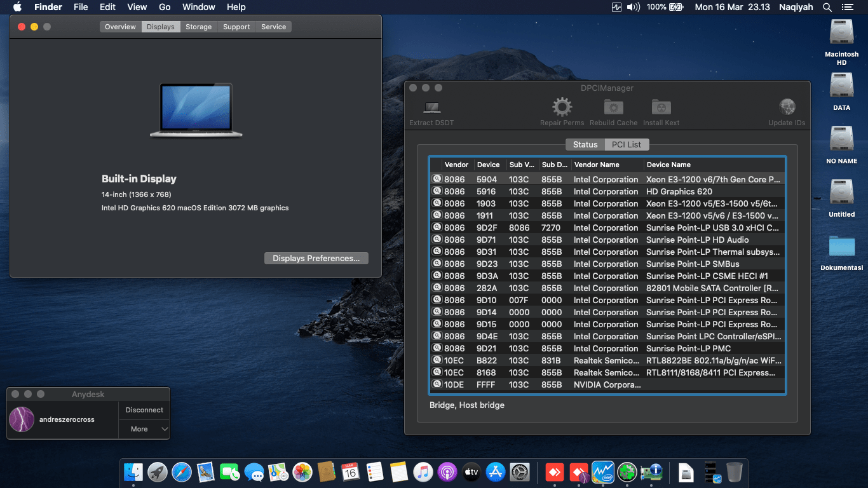The image size is (868, 488).
Task: Open Maps from the Dock
Action: [278, 471]
